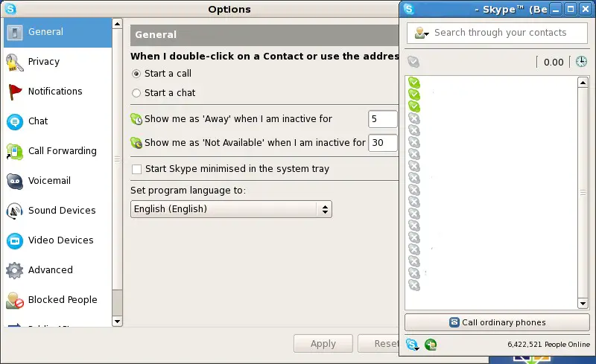Click the Add contact green plus icon
Screen dimensions: 596x364
pos(431,345)
